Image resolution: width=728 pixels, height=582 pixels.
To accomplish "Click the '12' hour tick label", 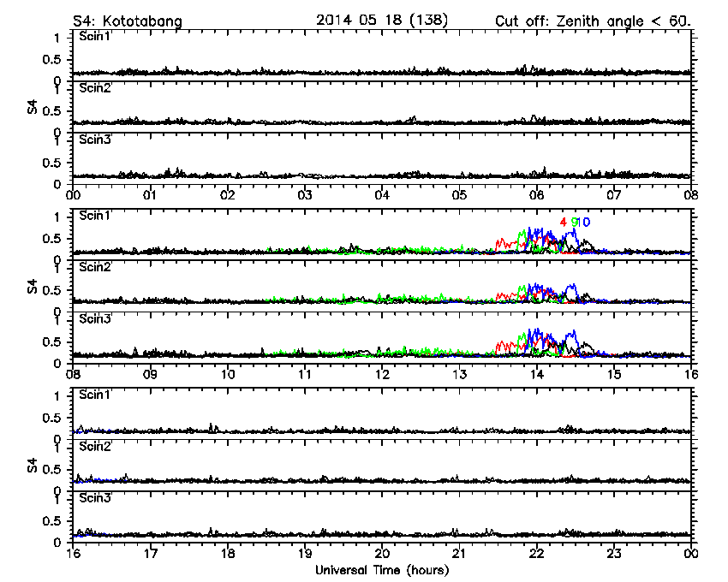I will coord(382,374).
